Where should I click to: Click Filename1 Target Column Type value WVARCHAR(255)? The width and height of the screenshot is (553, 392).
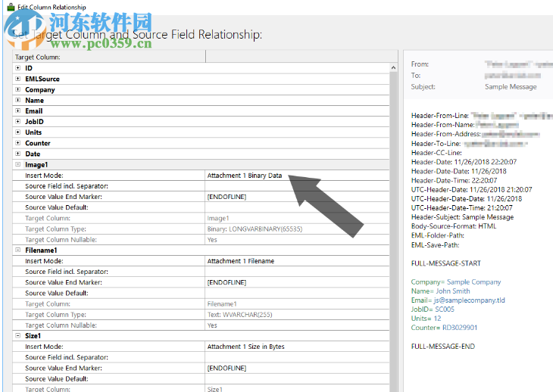tap(240, 315)
